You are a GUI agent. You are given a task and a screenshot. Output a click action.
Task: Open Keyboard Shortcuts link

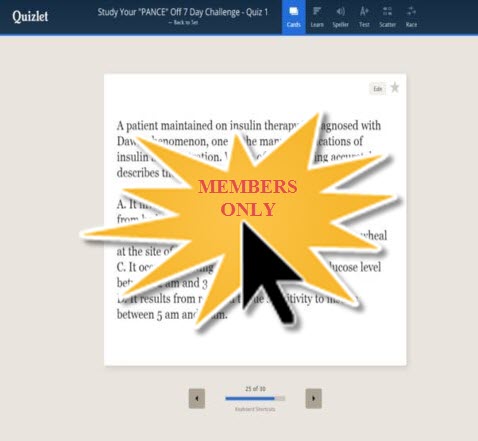point(255,409)
